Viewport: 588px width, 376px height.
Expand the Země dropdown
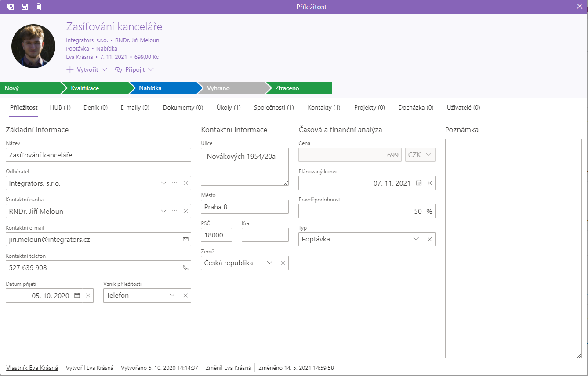(x=269, y=263)
